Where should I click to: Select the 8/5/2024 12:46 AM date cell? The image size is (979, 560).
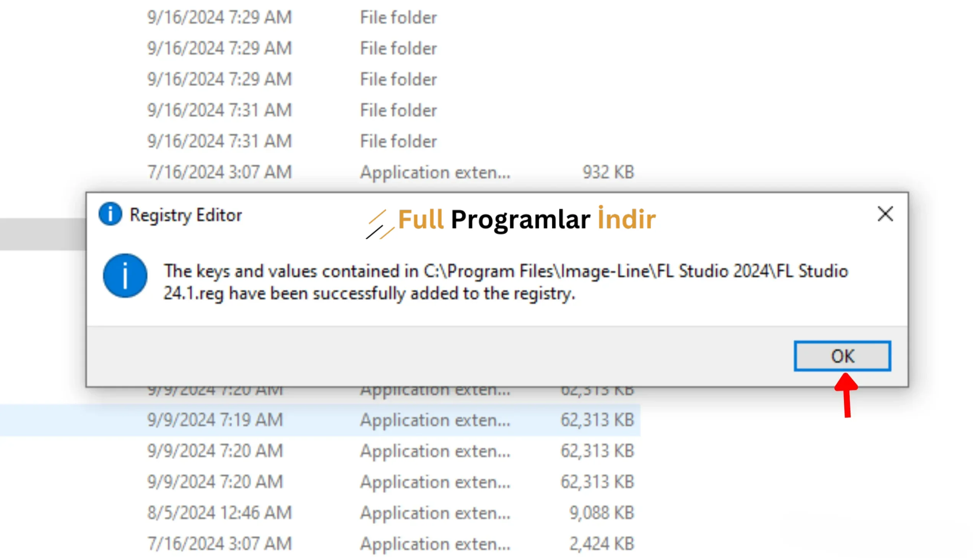220,513
